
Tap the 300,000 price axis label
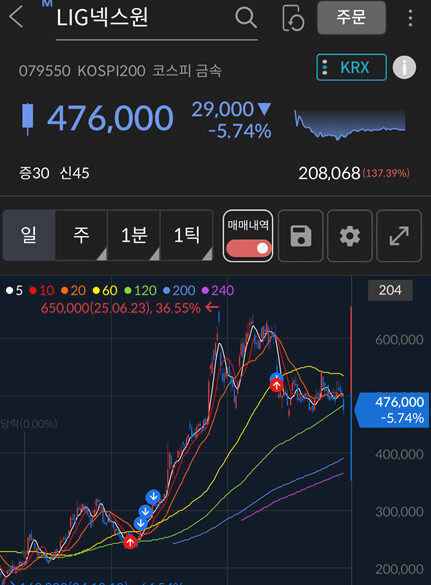coord(399,512)
